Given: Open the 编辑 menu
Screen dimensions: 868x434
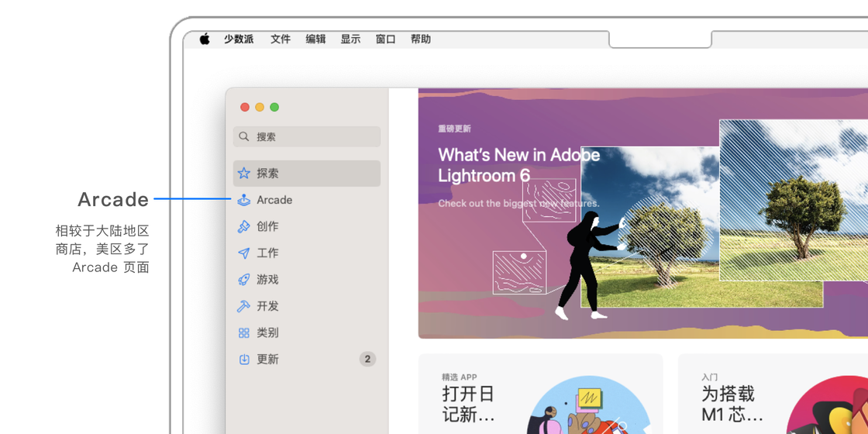Looking at the screenshot, I should tap(315, 40).
